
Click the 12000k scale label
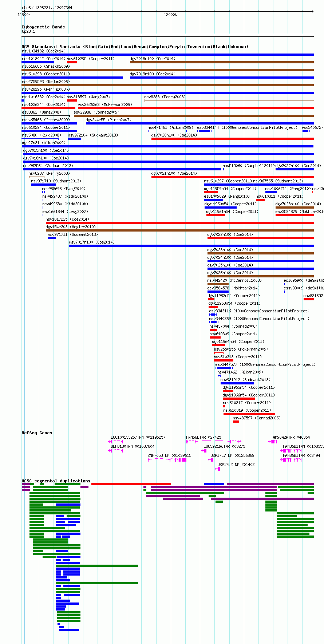170,15
